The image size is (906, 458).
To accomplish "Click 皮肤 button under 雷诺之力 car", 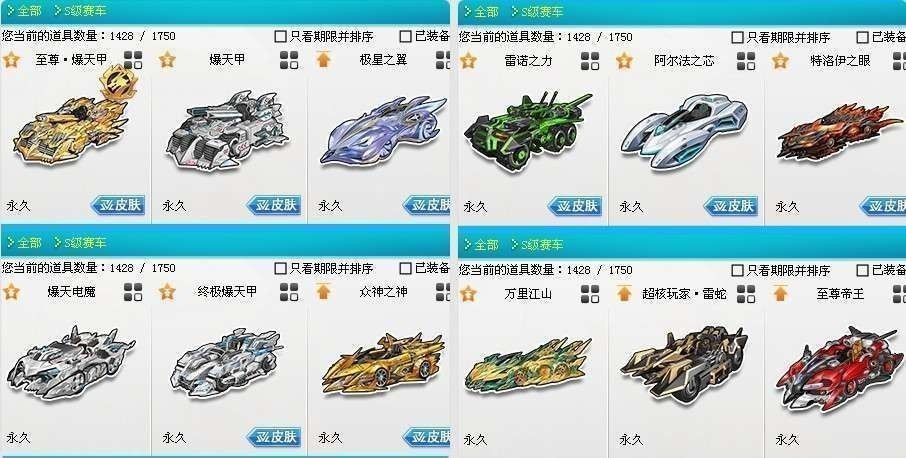I will pos(575,206).
